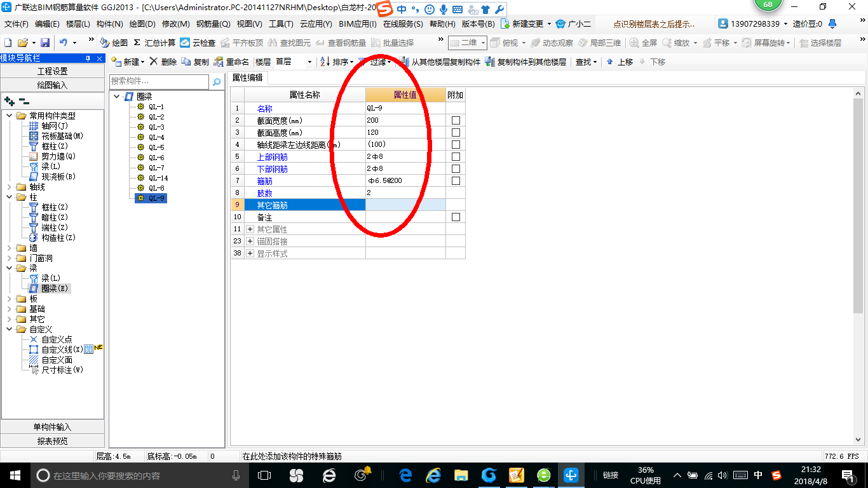Open the 排序 sort dropdown
The image size is (868, 488).
click(x=337, y=62)
